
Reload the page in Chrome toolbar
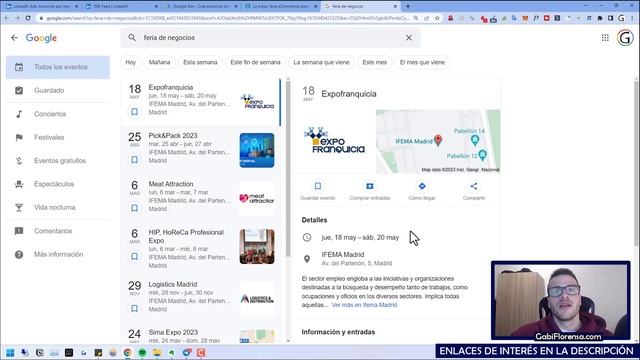28,18
